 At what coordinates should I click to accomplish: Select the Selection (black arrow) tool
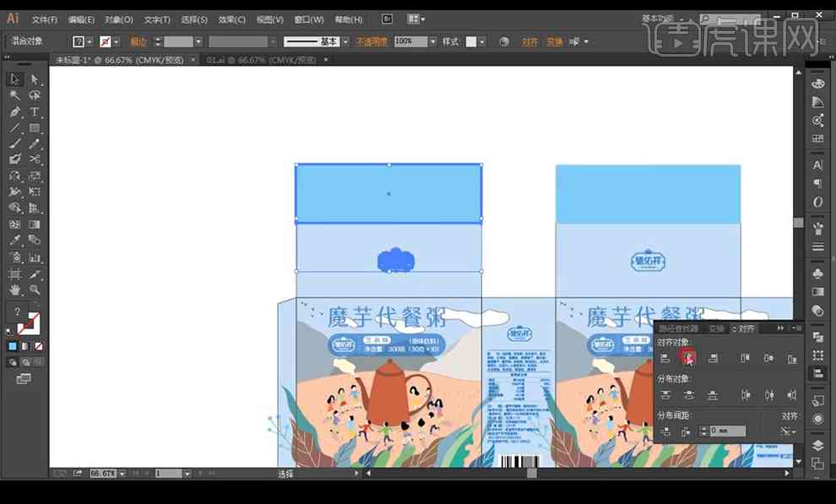14,79
